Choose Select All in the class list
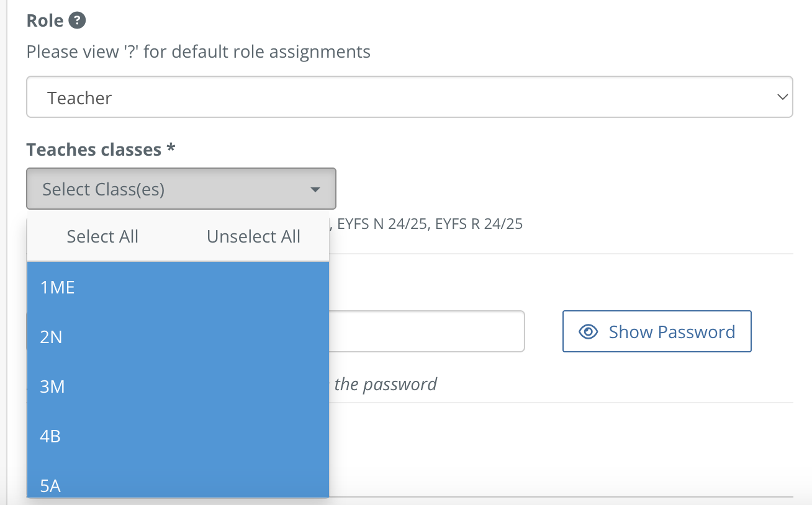Image resolution: width=812 pixels, height=505 pixels. click(102, 236)
